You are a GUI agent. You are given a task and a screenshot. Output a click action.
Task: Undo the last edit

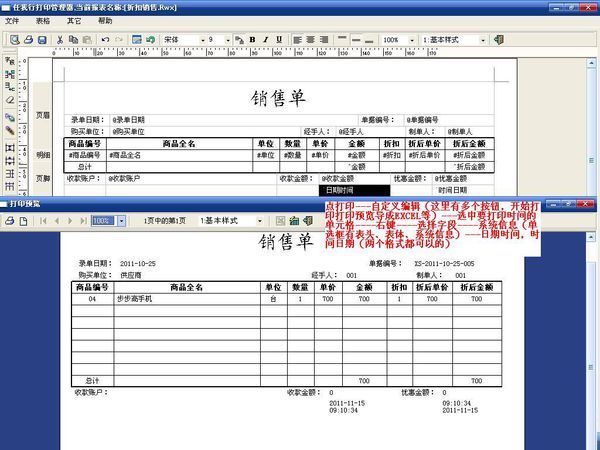pyautogui.click(x=105, y=39)
